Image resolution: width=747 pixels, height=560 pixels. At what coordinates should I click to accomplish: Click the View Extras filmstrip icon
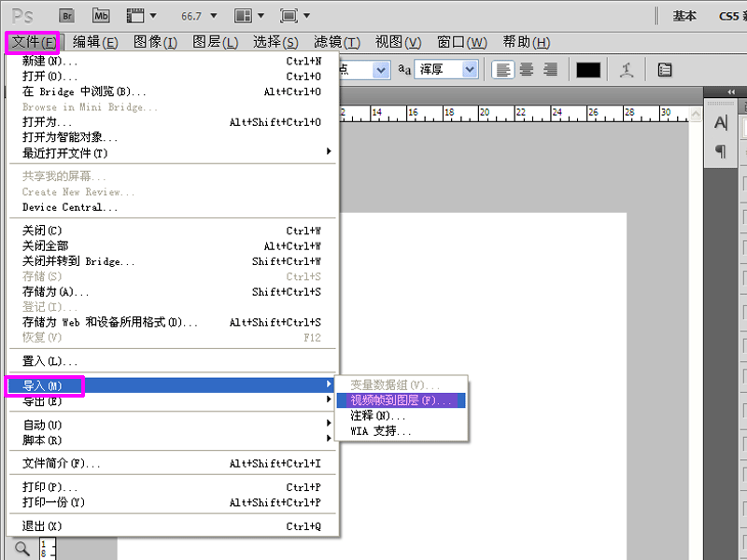pyautogui.click(x=135, y=16)
